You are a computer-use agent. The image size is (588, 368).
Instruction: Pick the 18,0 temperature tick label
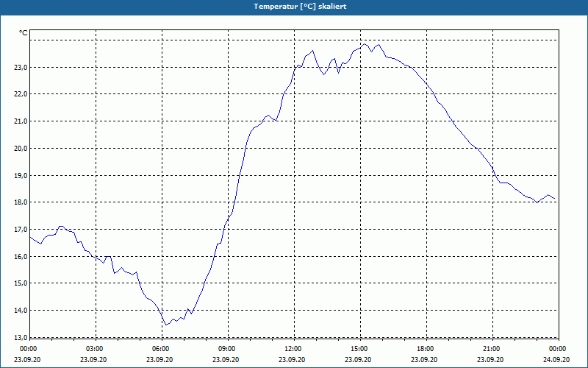pyautogui.click(x=21, y=202)
